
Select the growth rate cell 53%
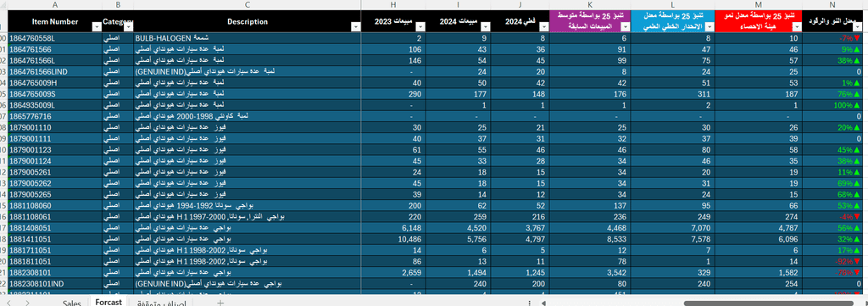click(x=832, y=205)
